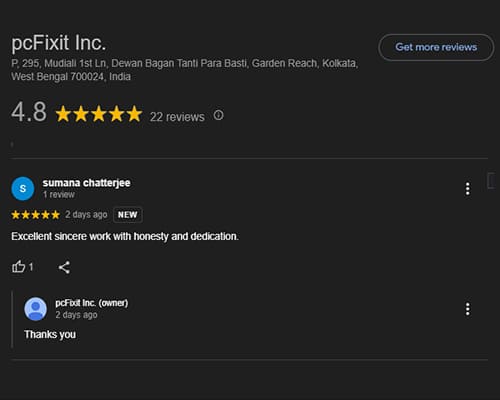This screenshot has height=400, width=500.
Task: Click the owner's Thanks you reply text
Action: click(50, 334)
